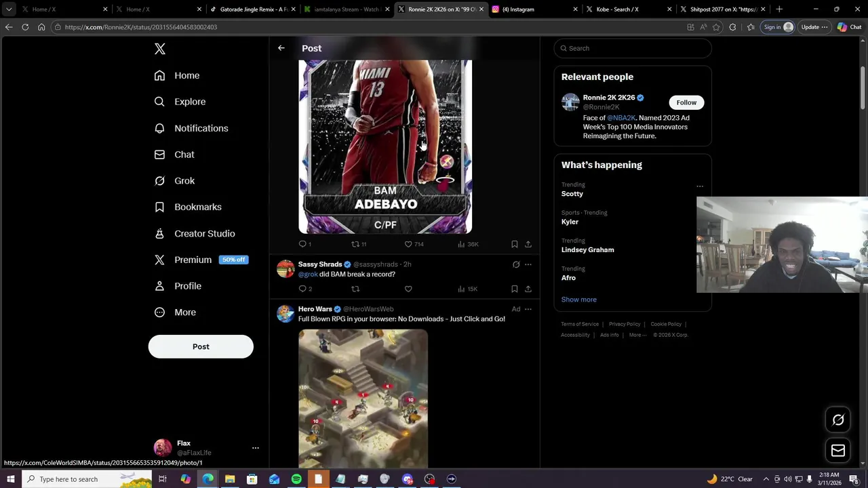Click the browser address bar URL

pos(141,27)
